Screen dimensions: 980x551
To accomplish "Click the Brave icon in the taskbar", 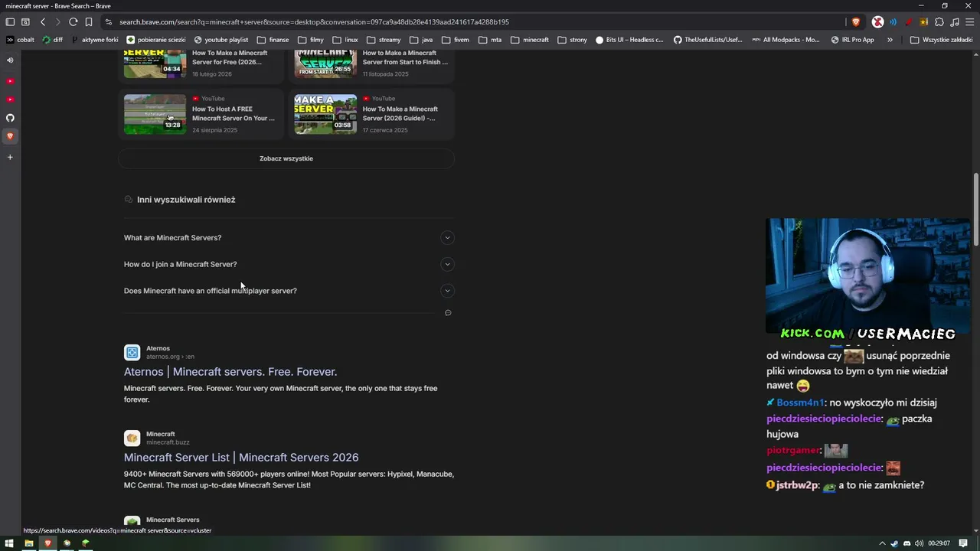I will tap(47, 543).
